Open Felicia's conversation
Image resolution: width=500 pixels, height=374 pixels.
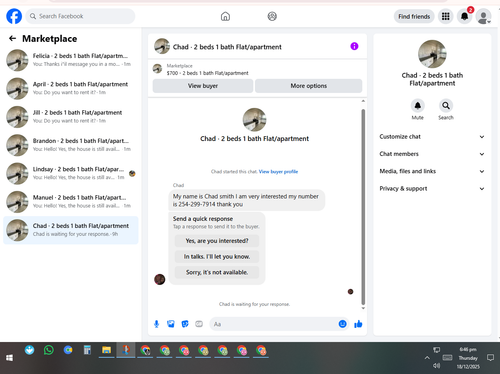71,60
